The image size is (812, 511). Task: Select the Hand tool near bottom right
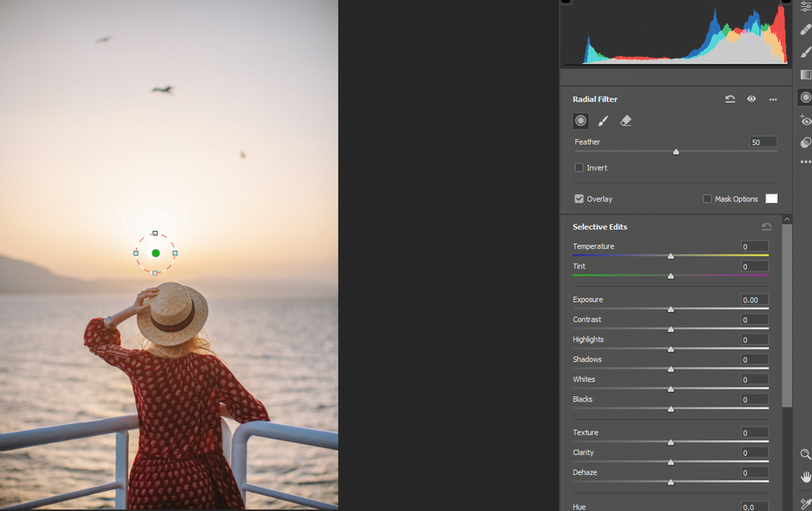point(805,476)
